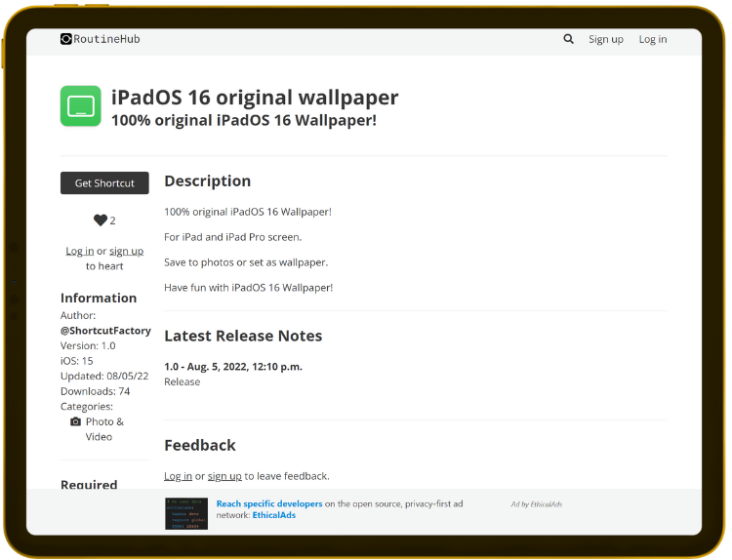Follow the Log in link above to heart
This screenshot has height=560, width=732.
80,251
